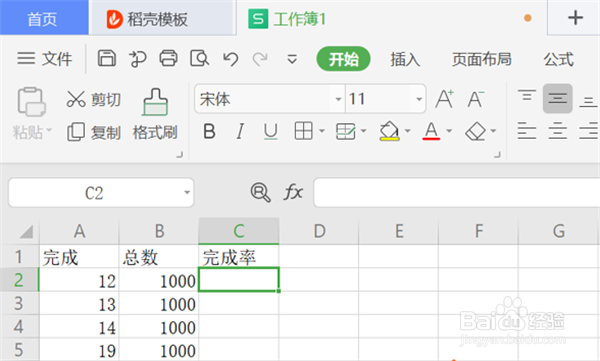Image resolution: width=600 pixels, height=361 pixels.
Task: Toggle Bold formatting
Action: [209, 131]
